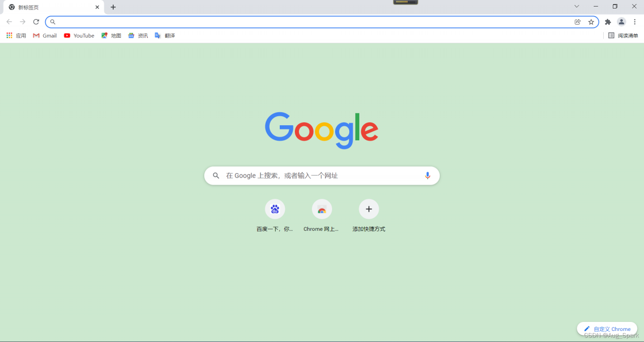Click the share page icon in address bar
Image resolution: width=644 pixels, height=342 pixels.
[x=578, y=22]
